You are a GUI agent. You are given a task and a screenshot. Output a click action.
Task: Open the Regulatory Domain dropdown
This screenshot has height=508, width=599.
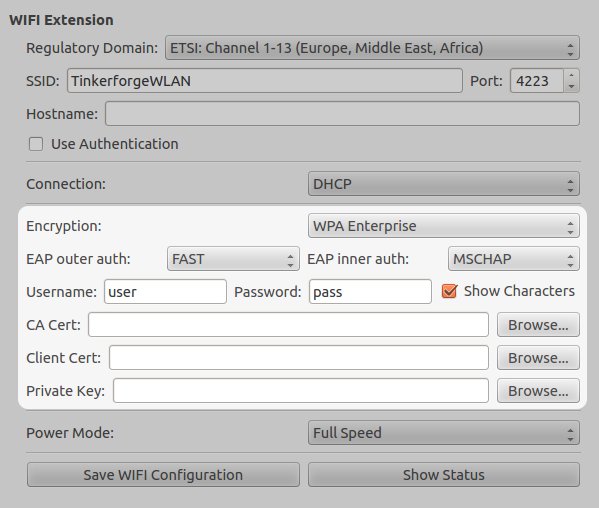click(372, 48)
